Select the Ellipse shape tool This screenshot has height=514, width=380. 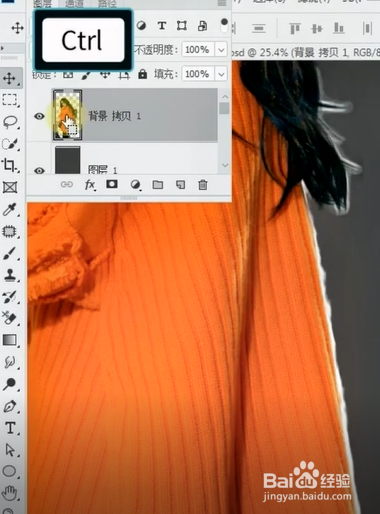9,471
